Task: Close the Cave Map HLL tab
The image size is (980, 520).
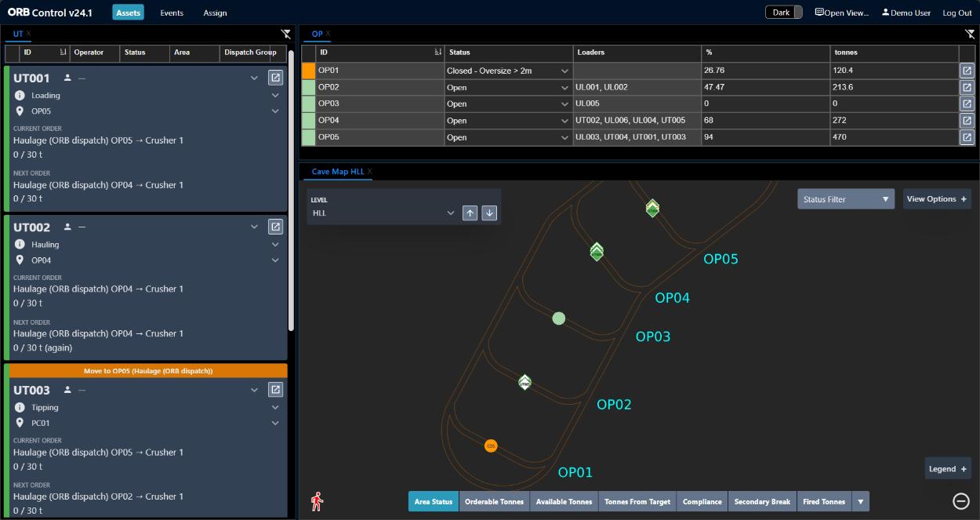Action: click(370, 172)
